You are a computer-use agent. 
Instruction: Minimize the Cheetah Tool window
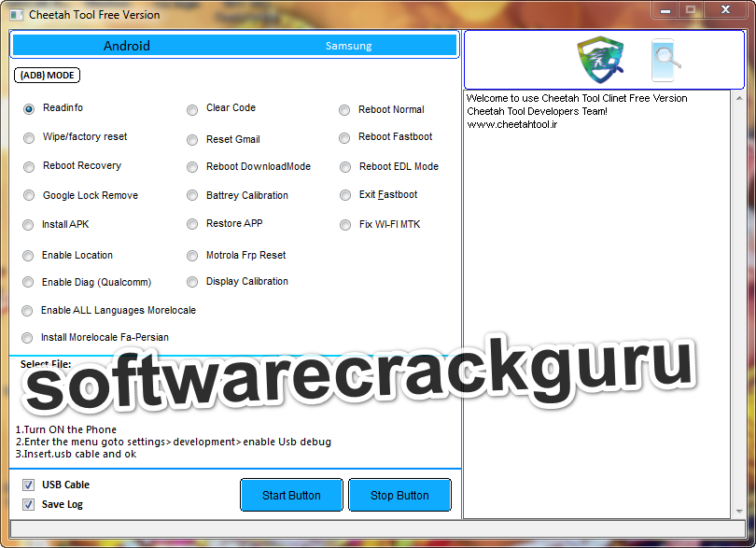point(665,9)
